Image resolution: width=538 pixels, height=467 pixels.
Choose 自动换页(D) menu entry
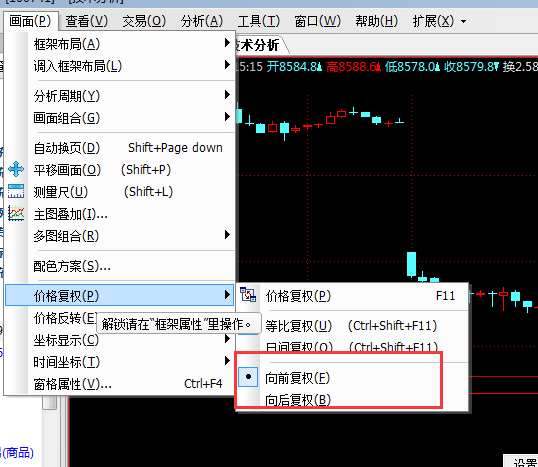(119, 148)
